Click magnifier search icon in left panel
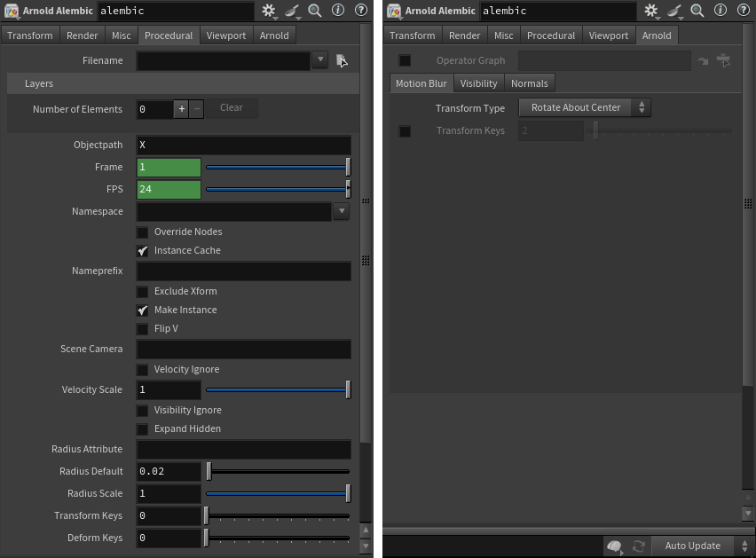The width and height of the screenshot is (756, 558). tap(315, 11)
